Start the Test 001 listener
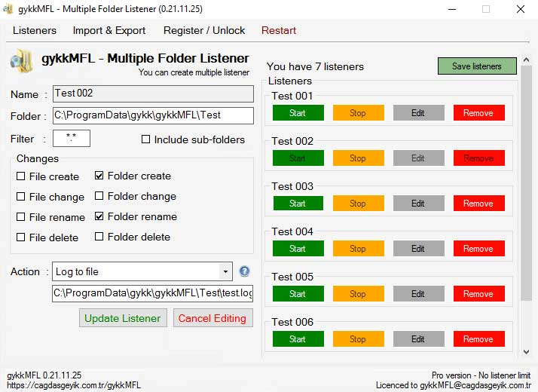 click(x=298, y=113)
